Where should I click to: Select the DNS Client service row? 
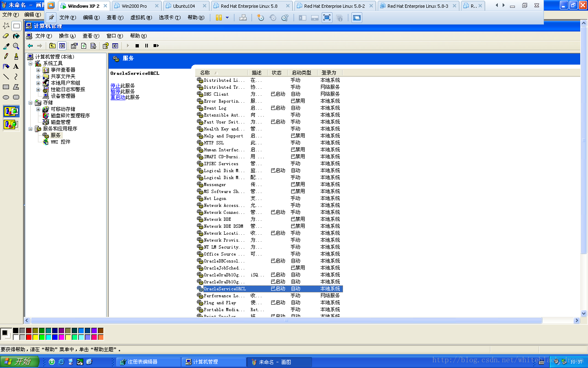point(269,94)
